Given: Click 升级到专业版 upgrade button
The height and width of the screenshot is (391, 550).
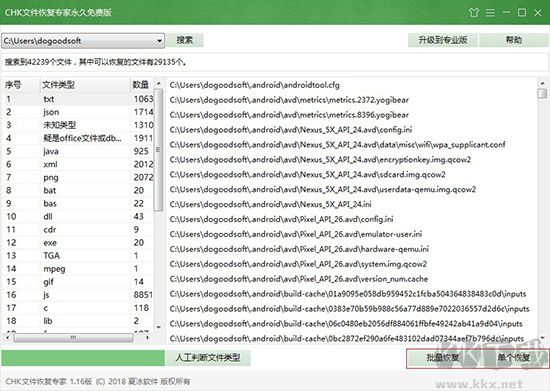Looking at the screenshot, I should [x=443, y=40].
